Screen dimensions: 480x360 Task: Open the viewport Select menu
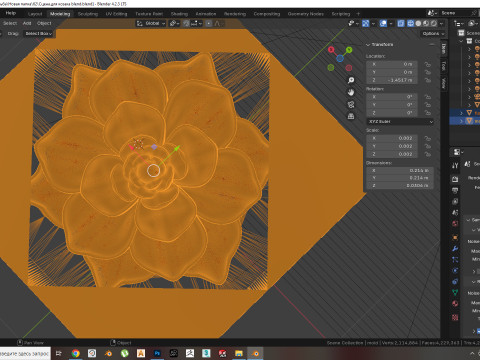tap(10, 23)
